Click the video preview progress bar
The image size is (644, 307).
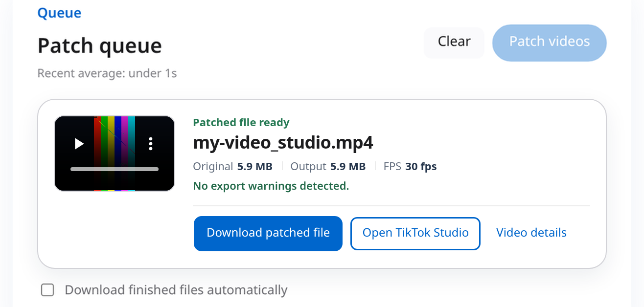click(x=115, y=169)
